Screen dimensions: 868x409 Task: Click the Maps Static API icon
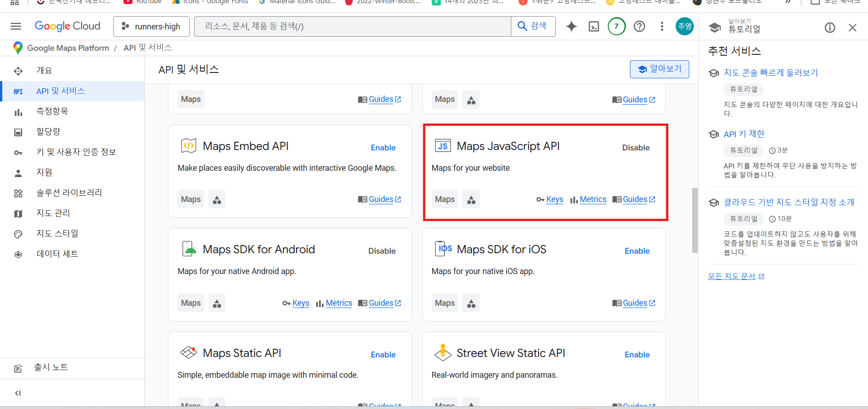coord(189,352)
